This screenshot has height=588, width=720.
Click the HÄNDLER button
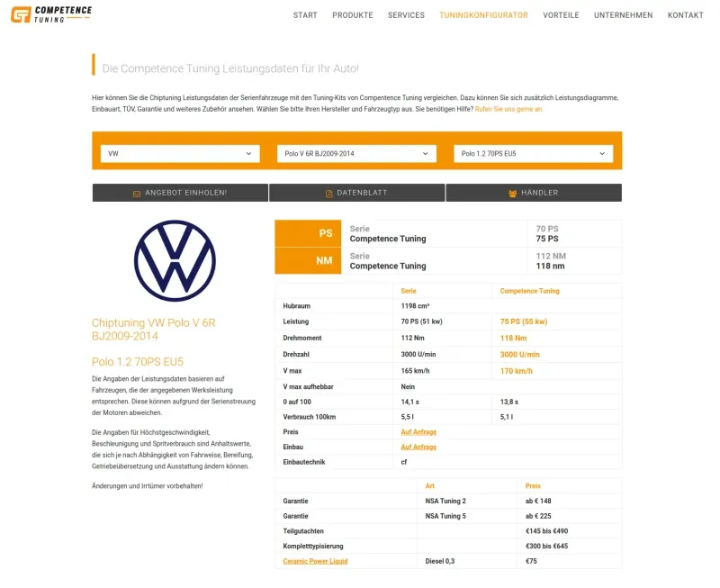534,193
